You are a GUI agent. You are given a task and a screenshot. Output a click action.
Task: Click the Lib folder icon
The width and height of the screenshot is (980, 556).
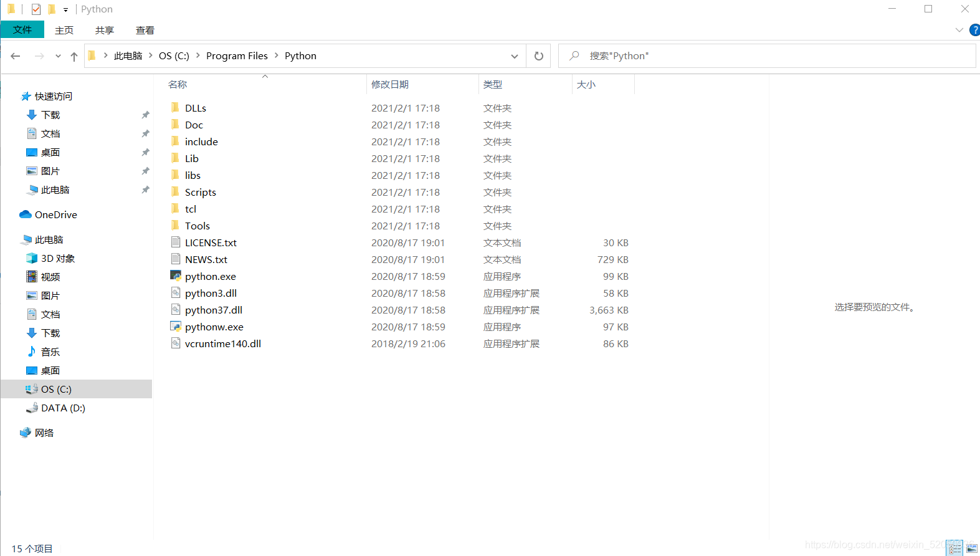pos(175,158)
